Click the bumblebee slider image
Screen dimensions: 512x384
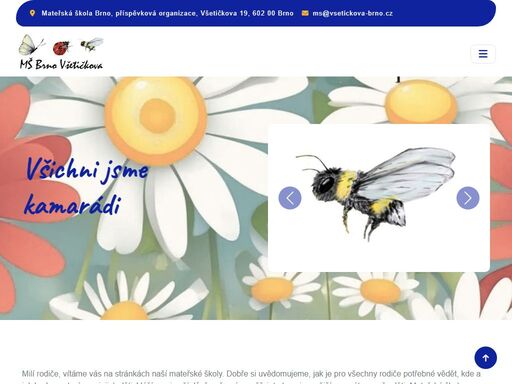pos(375,193)
